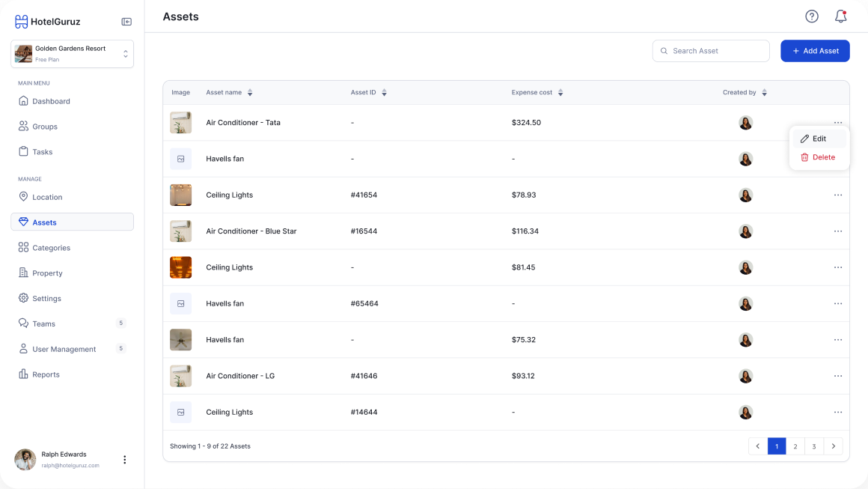Focus the Search Asset field

711,51
